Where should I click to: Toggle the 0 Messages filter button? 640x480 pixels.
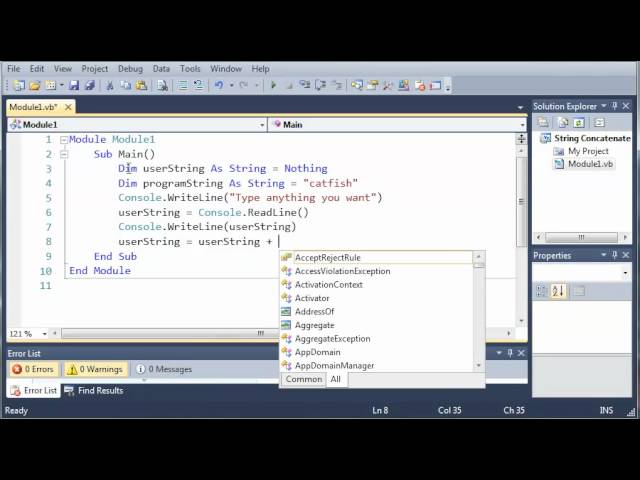point(164,369)
